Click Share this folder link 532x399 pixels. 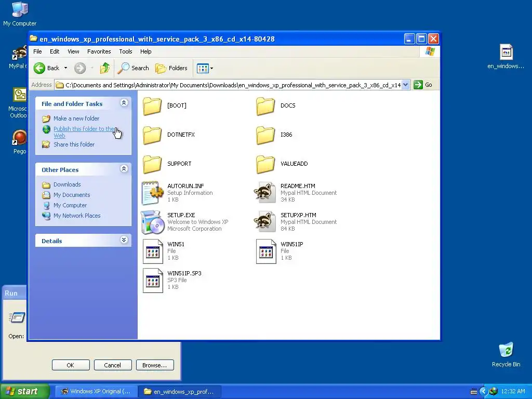(74, 144)
